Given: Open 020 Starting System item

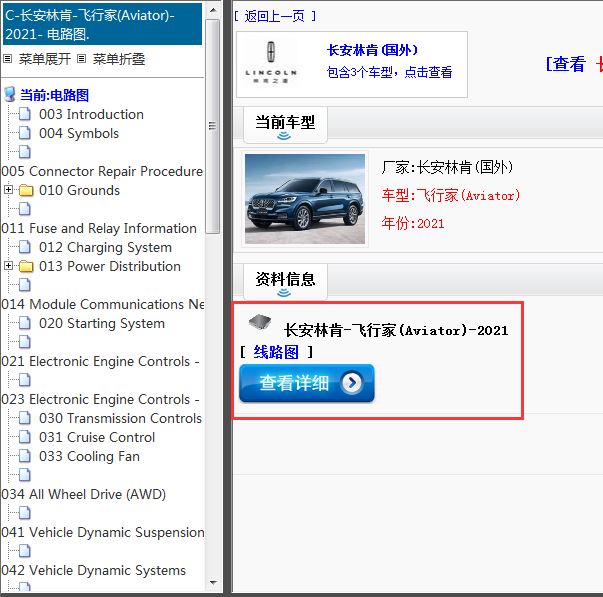Looking at the screenshot, I should [102, 324].
